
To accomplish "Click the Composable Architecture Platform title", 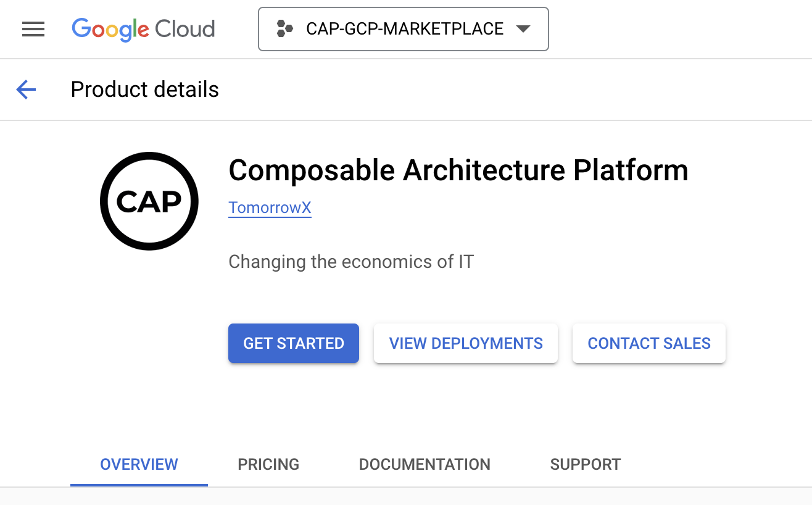I will point(458,170).
